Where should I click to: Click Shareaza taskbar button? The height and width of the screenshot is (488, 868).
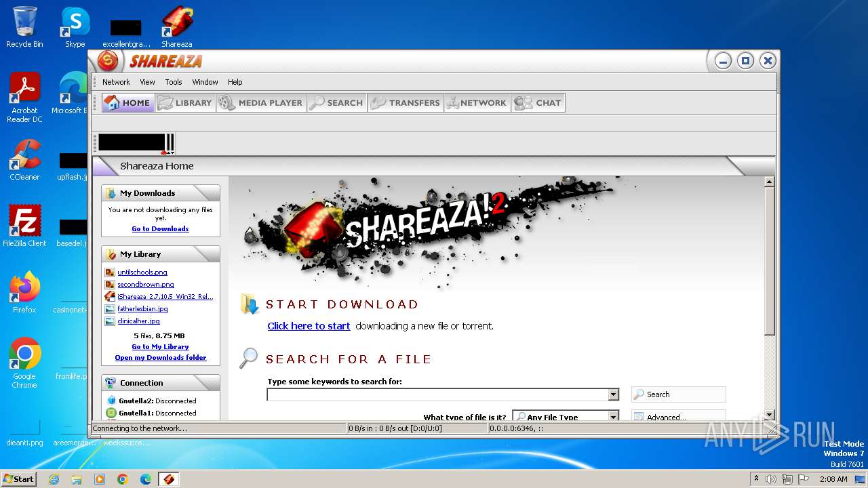(168, 479)
